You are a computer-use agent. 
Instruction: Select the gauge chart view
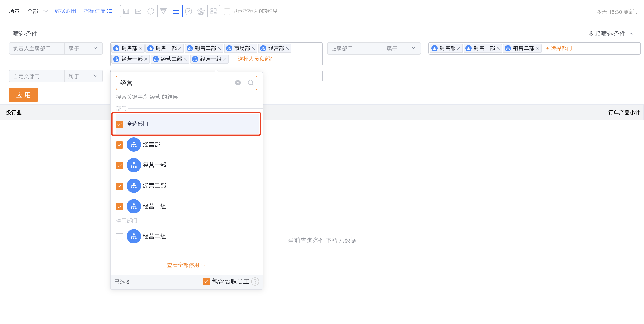pyautogui.click(x=188, y=11)
